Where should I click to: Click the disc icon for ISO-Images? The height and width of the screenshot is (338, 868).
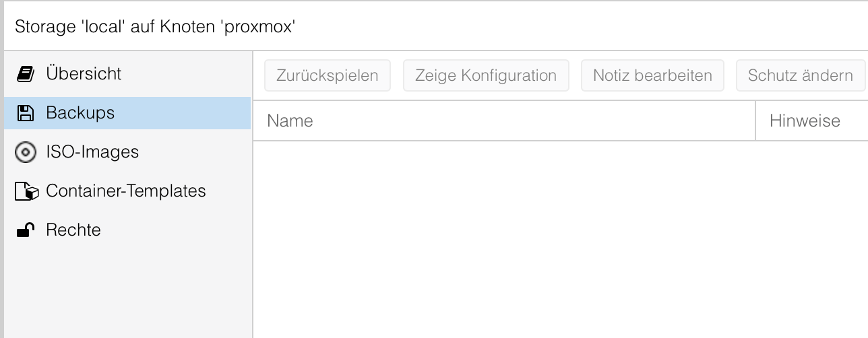(25, 153)
